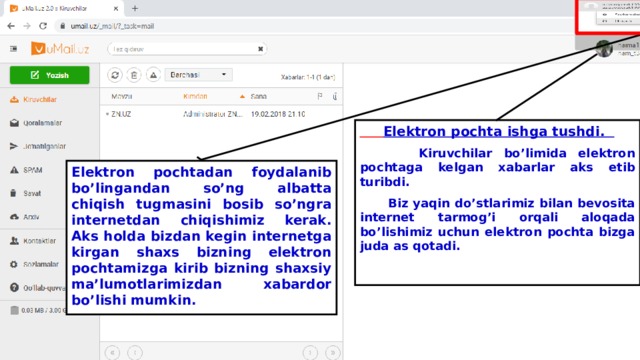Go to first page of messages
The width and height of the screenshot is (640, 360).
pos(112,353)
